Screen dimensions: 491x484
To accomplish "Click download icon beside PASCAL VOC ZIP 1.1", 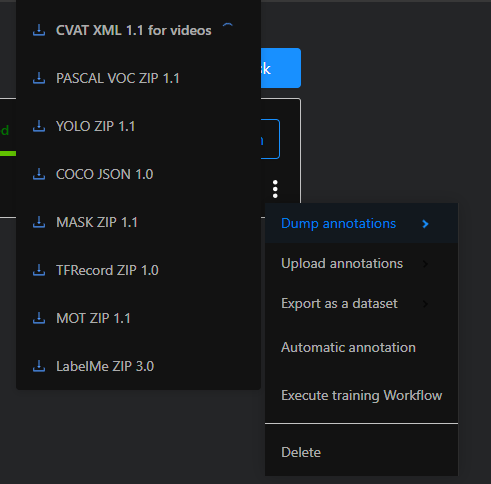I will (39, 78).
